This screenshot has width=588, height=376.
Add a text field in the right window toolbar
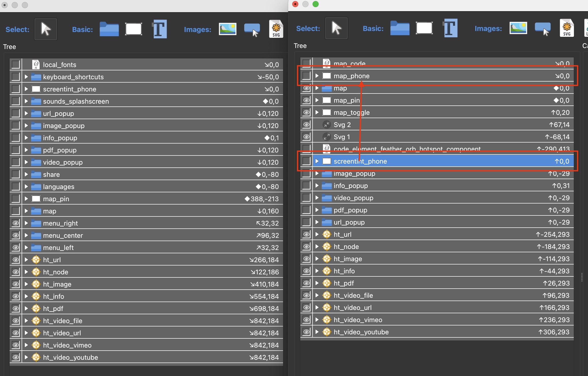coord(450,28)
